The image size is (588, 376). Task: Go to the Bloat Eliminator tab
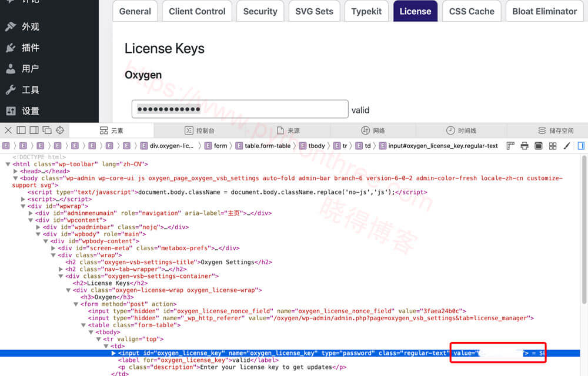click(544, 11)
